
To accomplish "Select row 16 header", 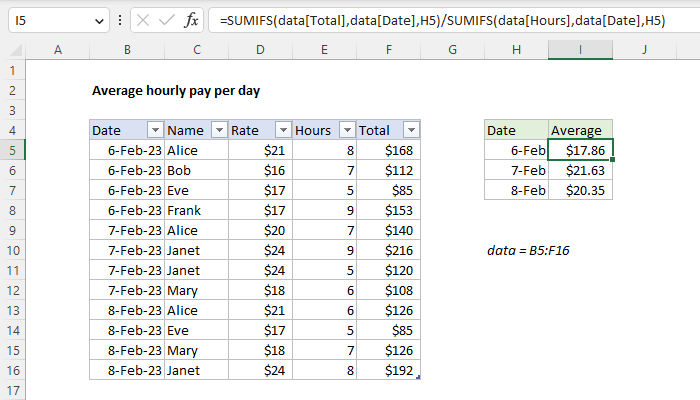I will 12,371.
